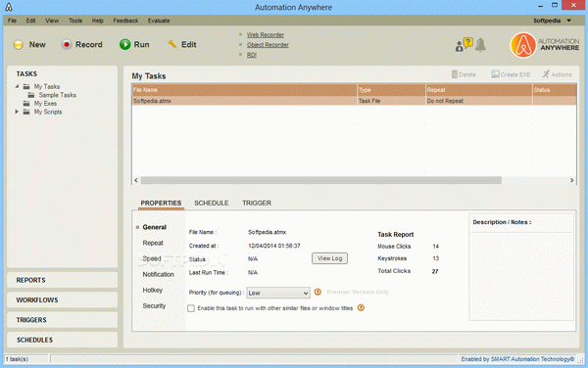
Task: Select the Hotkey properties section
Action: [x=153, y=290]
